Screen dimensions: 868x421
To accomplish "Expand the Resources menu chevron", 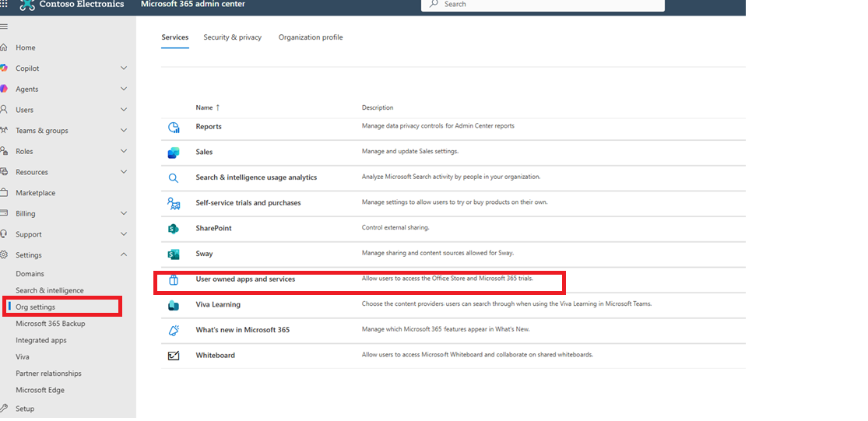I will point(124,172).
